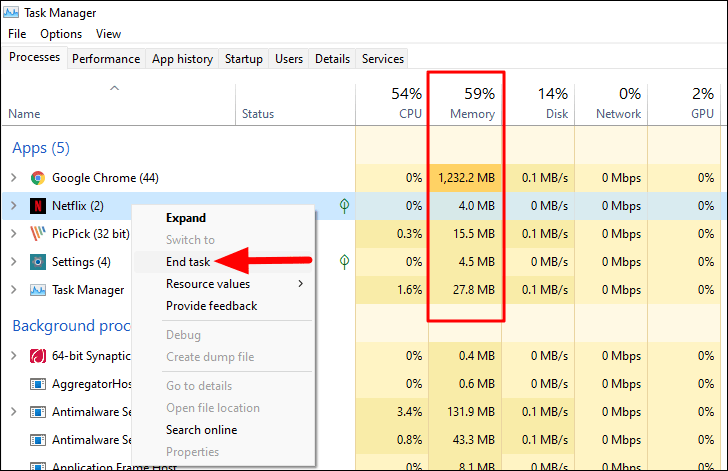
Task: Sort processes by the Memory column
Action: pyautogui.click(x=465, y=105)
